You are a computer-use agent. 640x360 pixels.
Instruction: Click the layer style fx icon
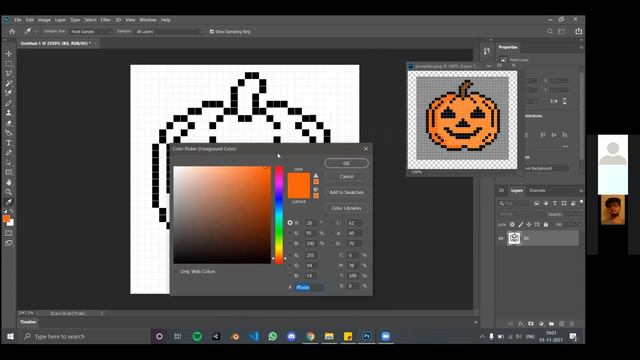click(x=521, y=324)
